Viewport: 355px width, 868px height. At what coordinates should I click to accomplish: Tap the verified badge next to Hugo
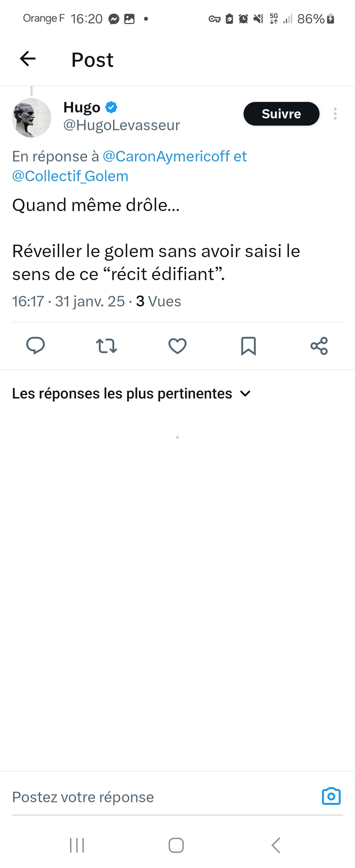111,108
